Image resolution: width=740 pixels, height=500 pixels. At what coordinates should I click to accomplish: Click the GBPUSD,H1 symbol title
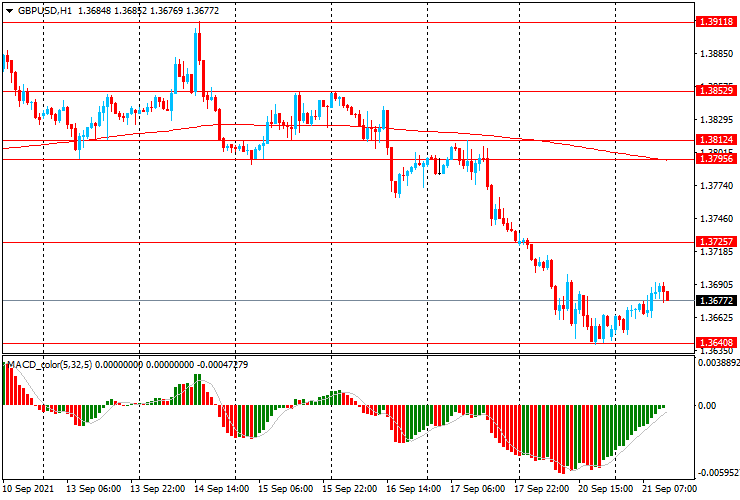tap(45, 10)
